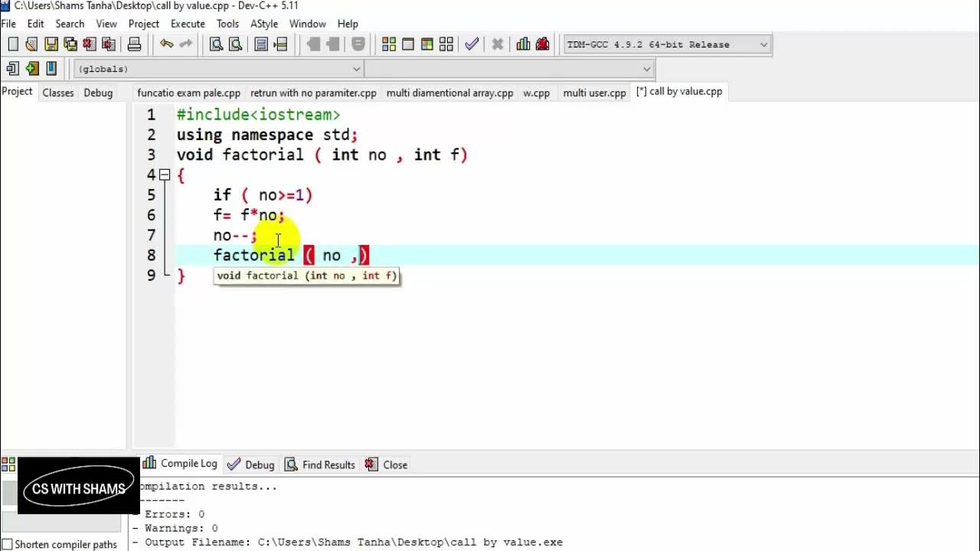Open the Window menu
The image size is (980, 551).
pyautogui.click(x=308, y=24)
